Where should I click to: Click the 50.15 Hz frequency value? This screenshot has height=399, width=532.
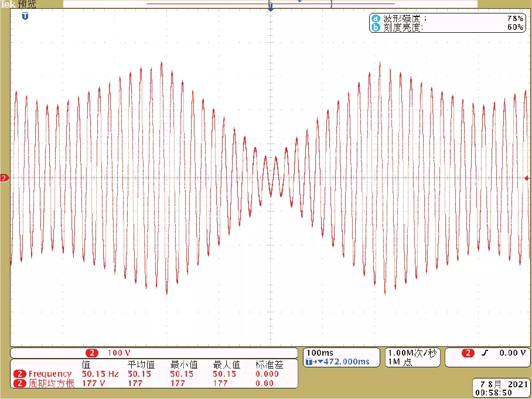100,374
